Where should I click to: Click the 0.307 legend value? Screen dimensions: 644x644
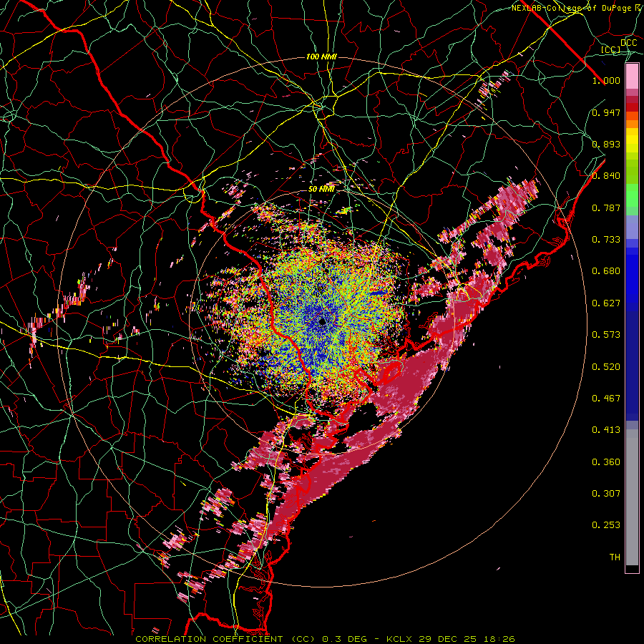tap(606, 494)
